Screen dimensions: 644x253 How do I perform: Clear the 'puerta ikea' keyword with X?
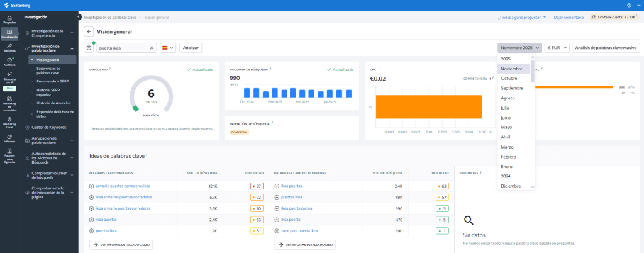(152, 48)
